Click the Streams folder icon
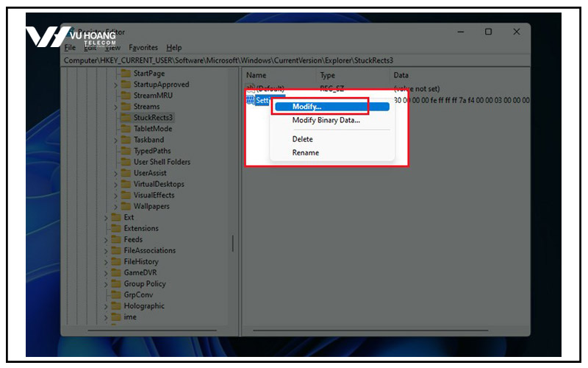 pyautogui.click(x=126, y=106)
